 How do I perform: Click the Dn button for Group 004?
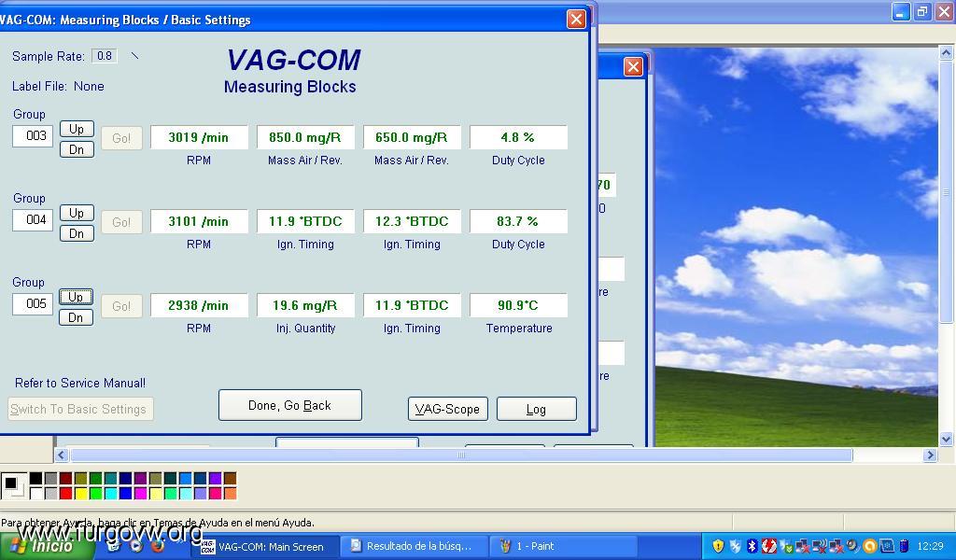click(x=77, y=233)
